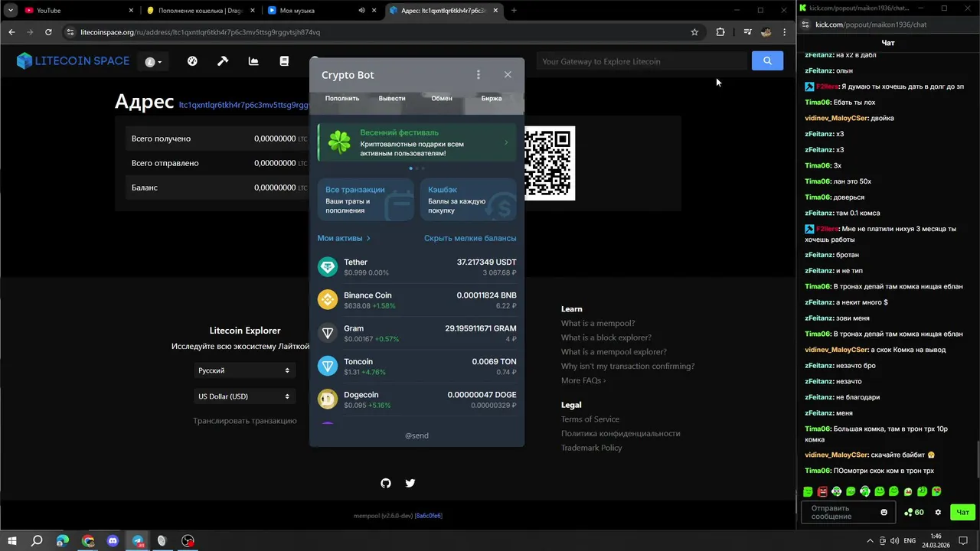This screenshot has height=551, width=980.
Task: Click the speaker volume tray icon
Action: click(x=894, y=540)
